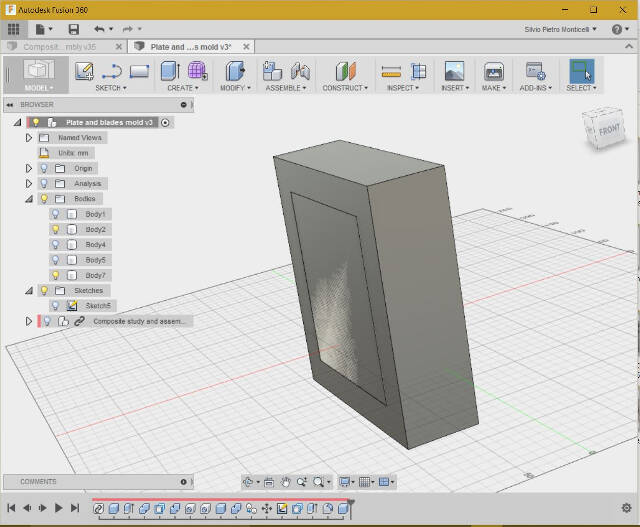Open the SKETCH menu

tap(111, 88)
